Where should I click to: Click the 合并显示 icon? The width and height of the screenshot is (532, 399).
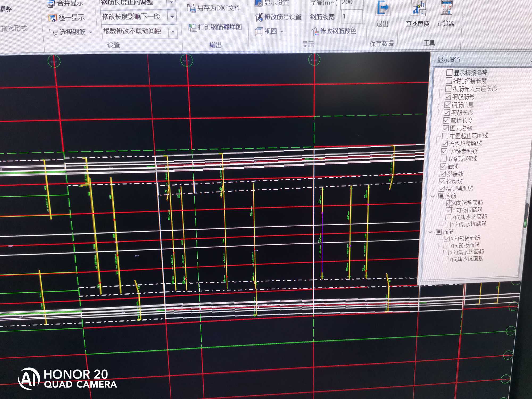click(51, 4)
